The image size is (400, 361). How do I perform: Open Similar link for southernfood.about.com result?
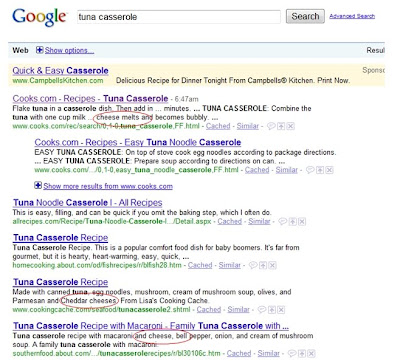[269, 353]
